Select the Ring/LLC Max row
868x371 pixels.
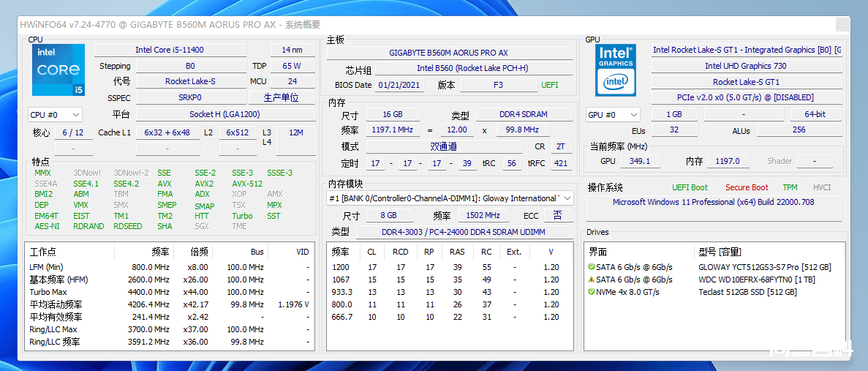[x=170, y=329]
